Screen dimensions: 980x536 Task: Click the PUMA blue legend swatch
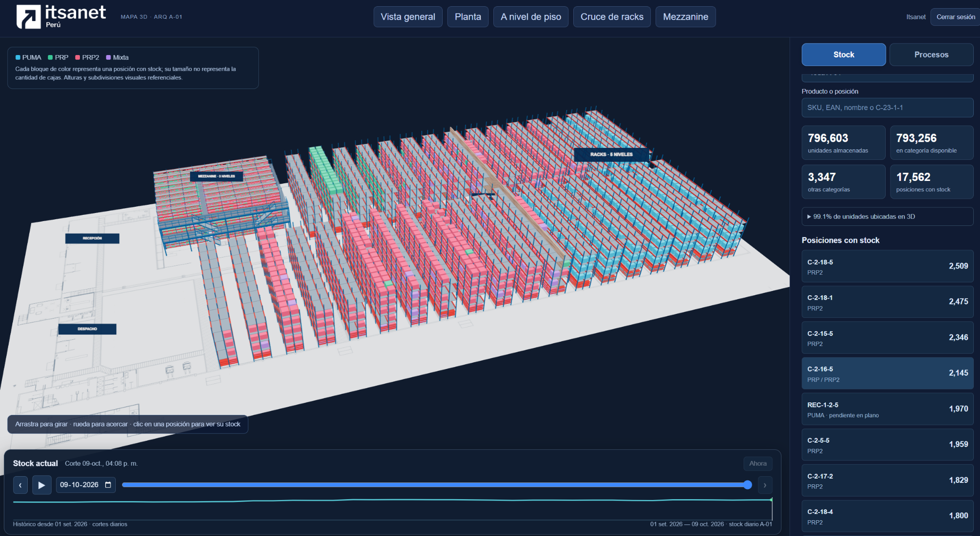point(18,57)
